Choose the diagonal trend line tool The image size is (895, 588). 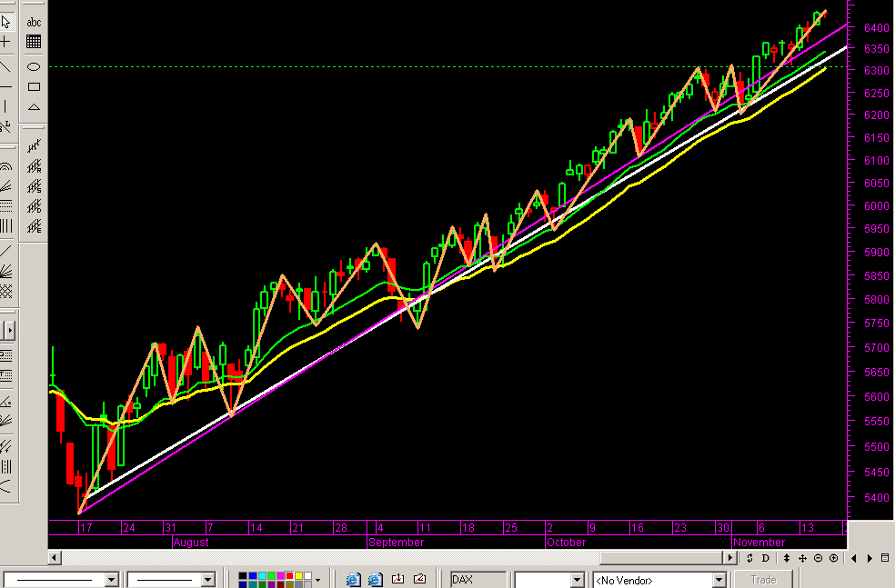pyautogui.click(x=5, y=66)
